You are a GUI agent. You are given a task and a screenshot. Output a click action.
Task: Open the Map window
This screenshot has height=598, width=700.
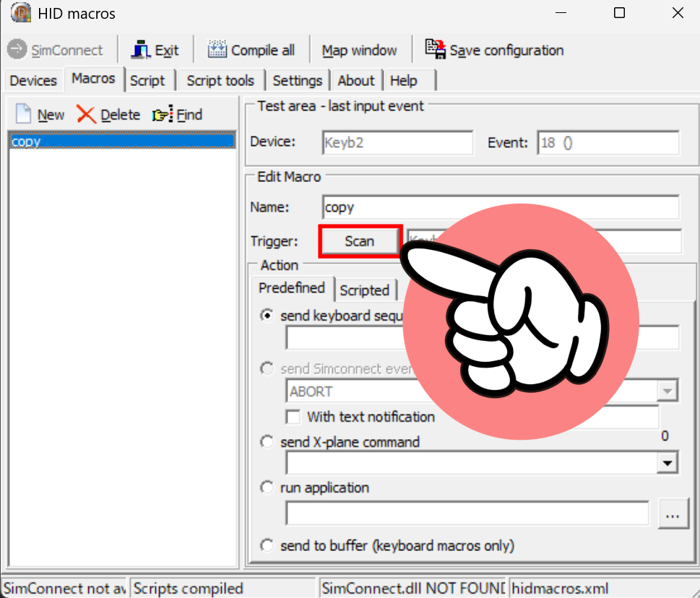359,51
